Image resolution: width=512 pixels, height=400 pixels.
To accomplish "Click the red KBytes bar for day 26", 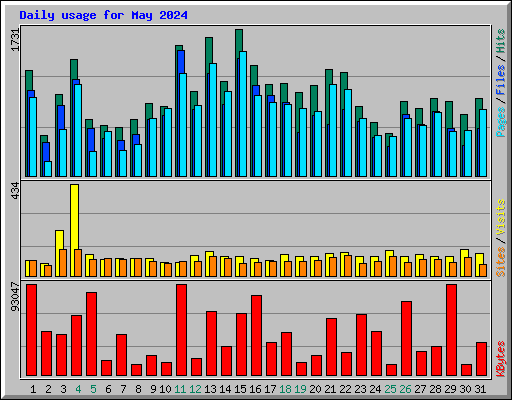I will click(406, 339).
